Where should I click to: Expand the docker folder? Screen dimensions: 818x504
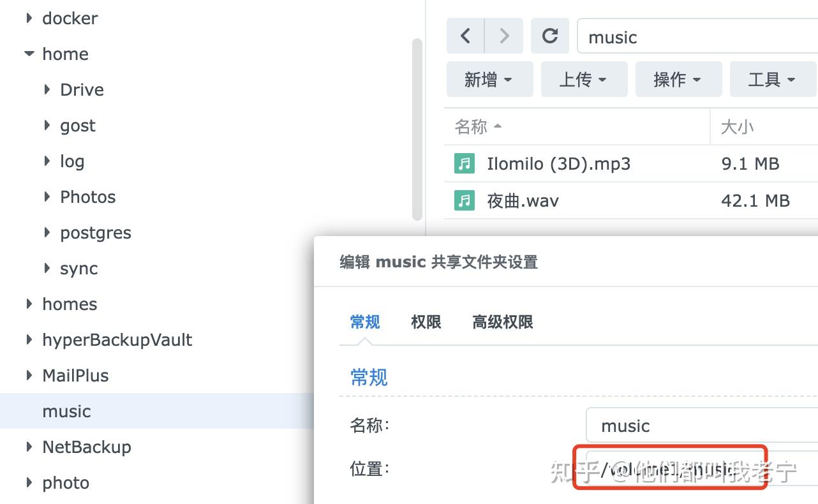point(29,18)
